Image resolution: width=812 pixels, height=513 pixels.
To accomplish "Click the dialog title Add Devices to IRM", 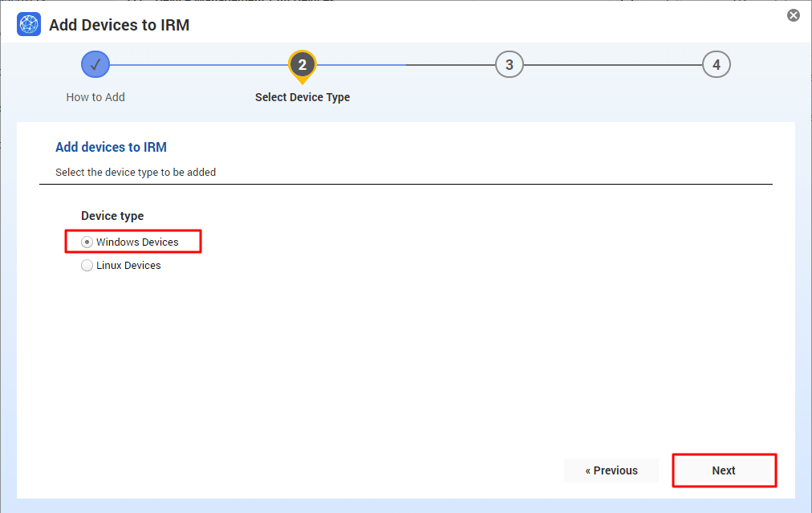I will point(118,25).
